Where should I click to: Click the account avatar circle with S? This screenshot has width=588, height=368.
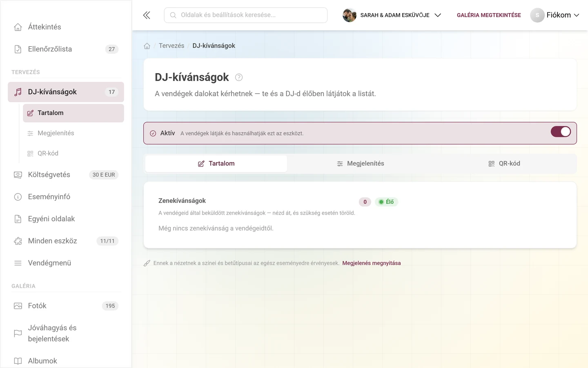tap(537, 15)
